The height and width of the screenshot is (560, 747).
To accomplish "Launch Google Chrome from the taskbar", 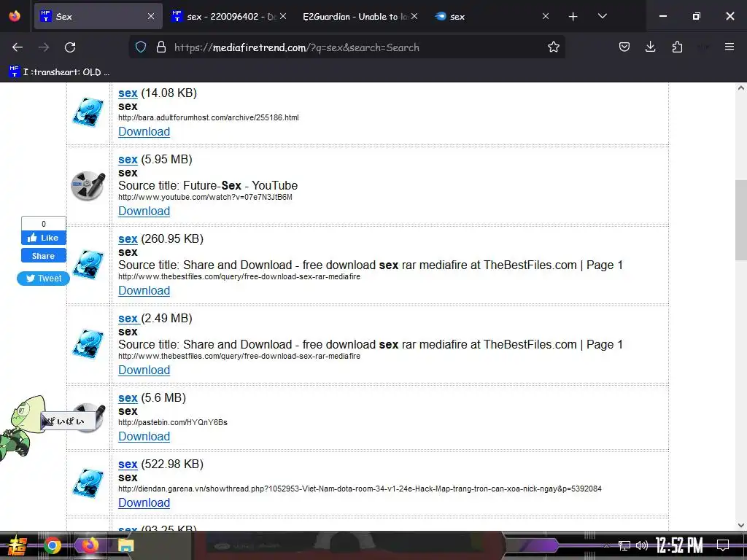I will pyautogui.click(x=53, y=545).
